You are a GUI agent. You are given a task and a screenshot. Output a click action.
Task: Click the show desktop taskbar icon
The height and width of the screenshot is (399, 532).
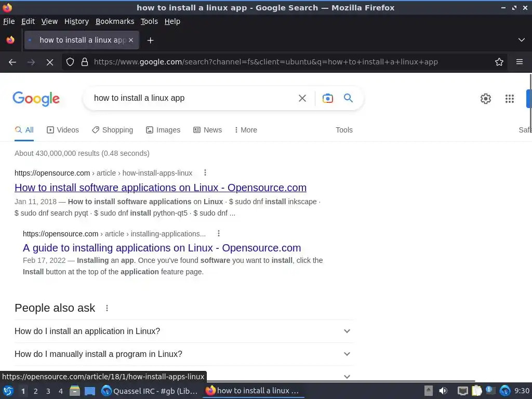(x=90, y=391)
